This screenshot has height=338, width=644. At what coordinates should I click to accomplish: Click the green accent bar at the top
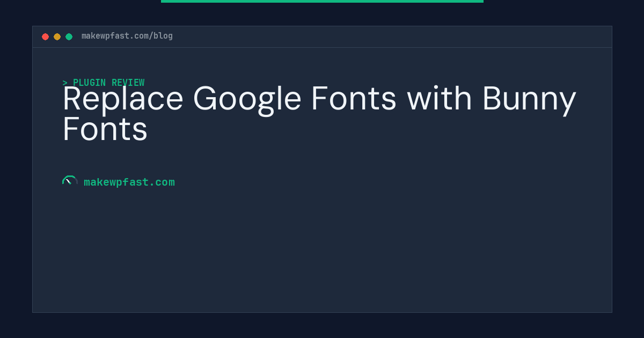point(322,1)
